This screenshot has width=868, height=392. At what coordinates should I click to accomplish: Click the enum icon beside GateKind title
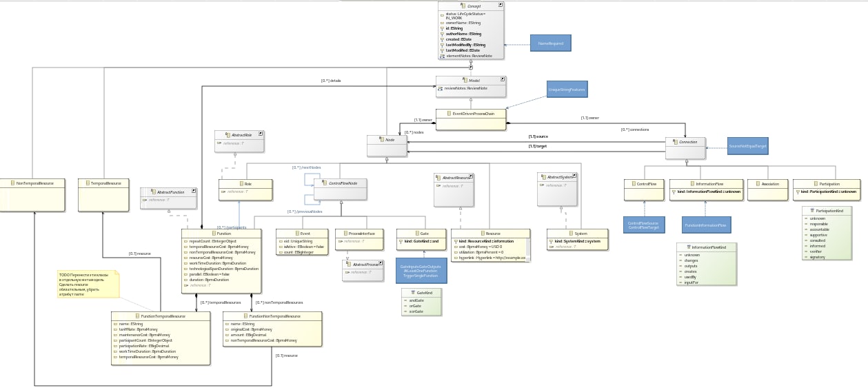tap(414, 292)
